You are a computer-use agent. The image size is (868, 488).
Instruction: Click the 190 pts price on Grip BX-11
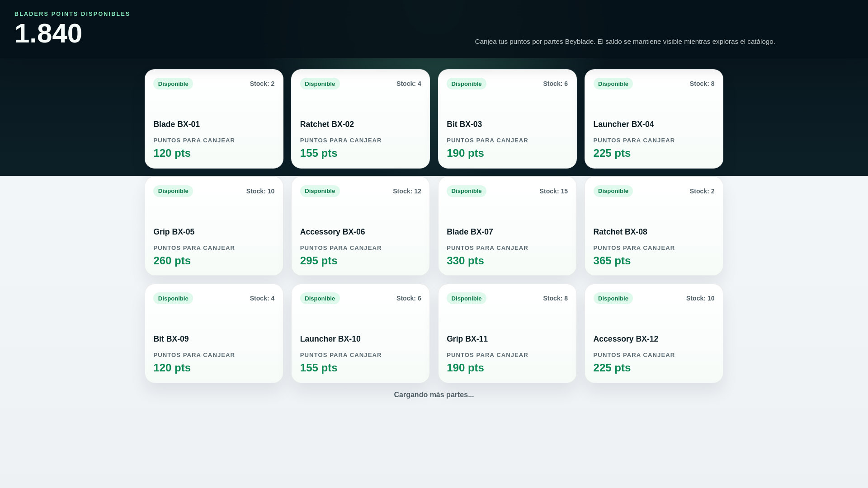pos(465,368)
